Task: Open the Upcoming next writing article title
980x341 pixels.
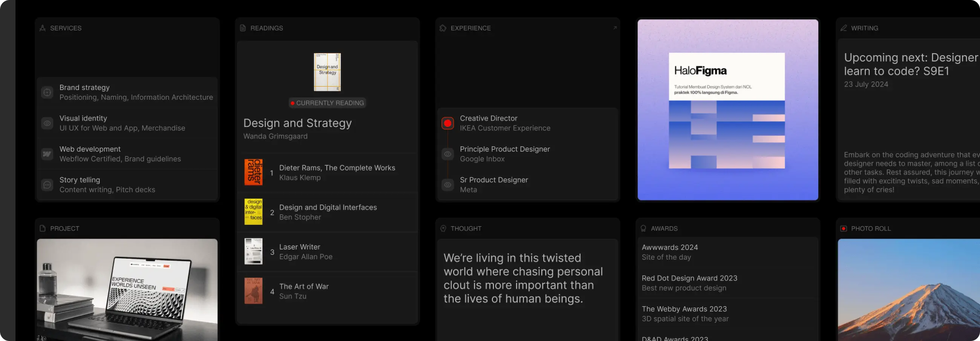Action: tap(911, 65)
